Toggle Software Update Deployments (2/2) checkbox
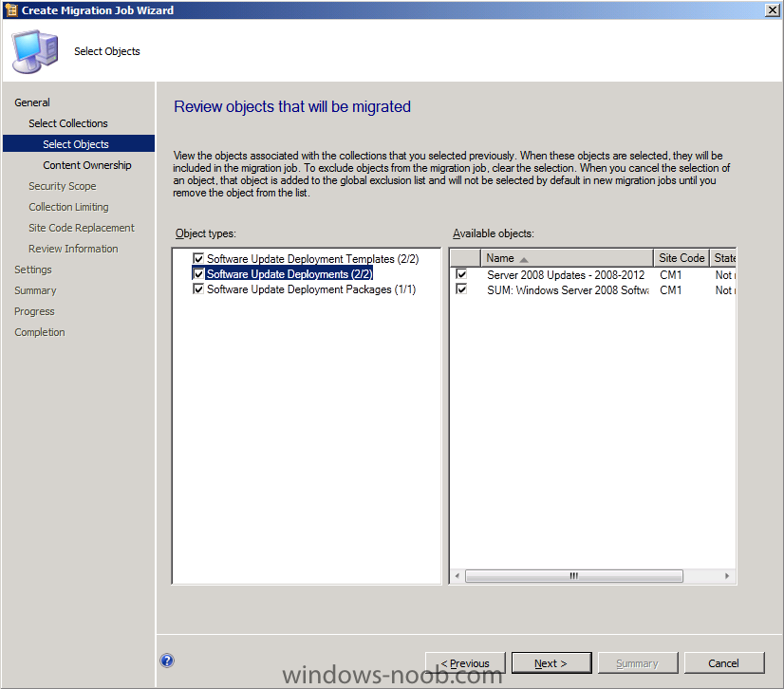This screenshot has height=689, width=784. [198, 274]
